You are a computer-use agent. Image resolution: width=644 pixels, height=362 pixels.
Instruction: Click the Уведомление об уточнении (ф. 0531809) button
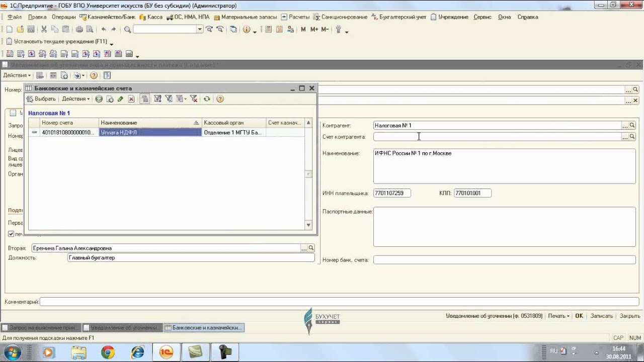[x=494, y=316]
